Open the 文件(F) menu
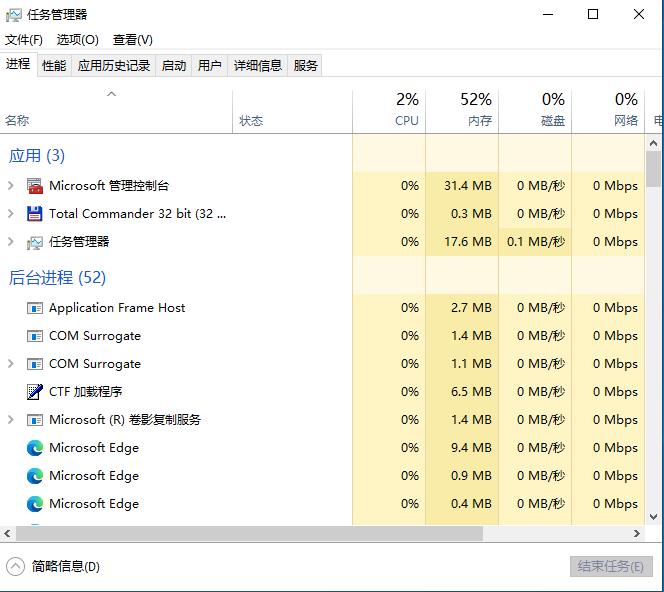This screenshot has height=592, width=664. pyautogui.click(x=24, y=40)
